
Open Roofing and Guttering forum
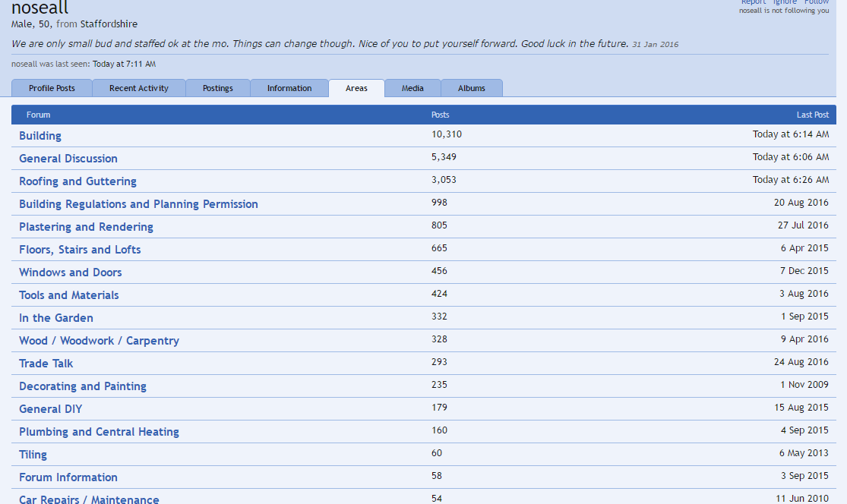[77, 181]
